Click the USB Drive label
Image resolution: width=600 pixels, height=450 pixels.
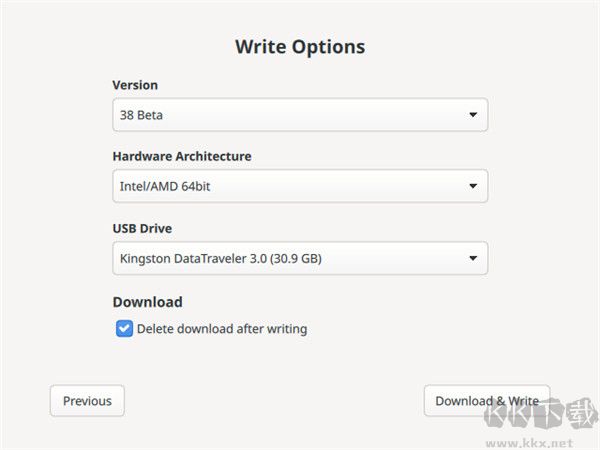pos(142,229)
